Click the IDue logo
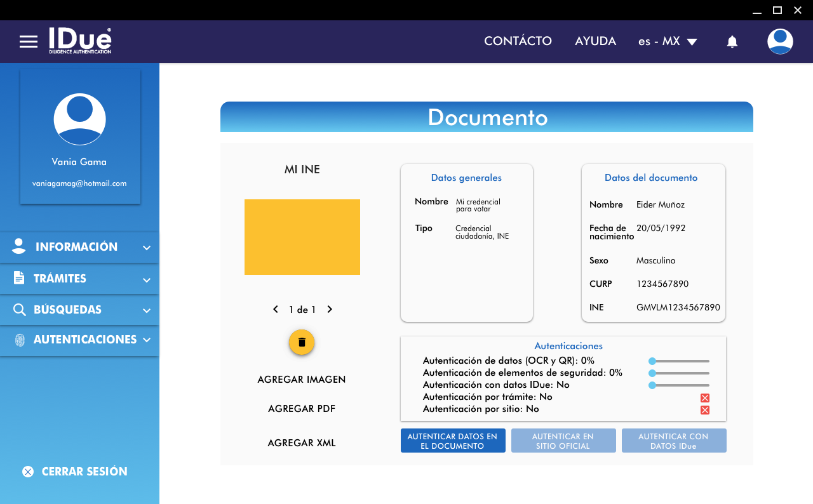 (80, 41)
